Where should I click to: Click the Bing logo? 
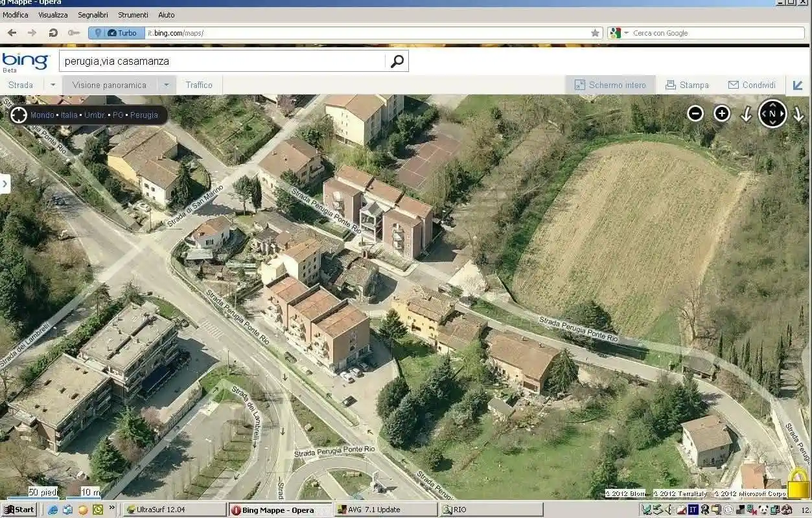tap(25, 62)
